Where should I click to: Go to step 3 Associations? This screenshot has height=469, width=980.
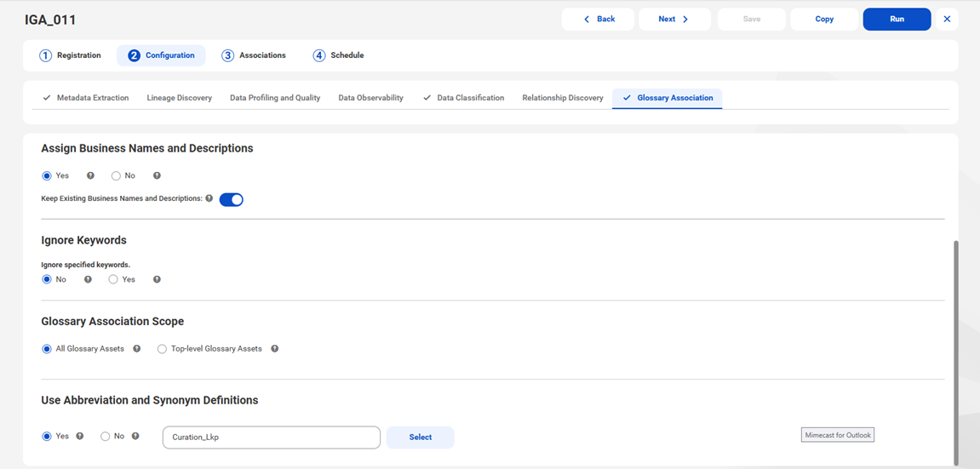coord(254,55)
